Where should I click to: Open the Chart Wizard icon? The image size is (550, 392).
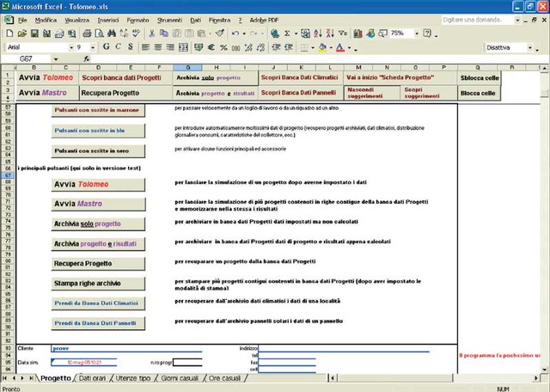(x=357, y=34)
